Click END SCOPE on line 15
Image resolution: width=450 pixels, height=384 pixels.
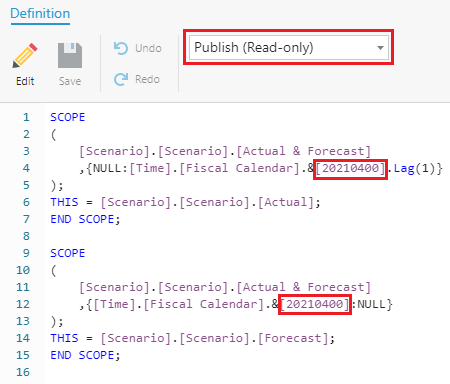pos(82,355)
